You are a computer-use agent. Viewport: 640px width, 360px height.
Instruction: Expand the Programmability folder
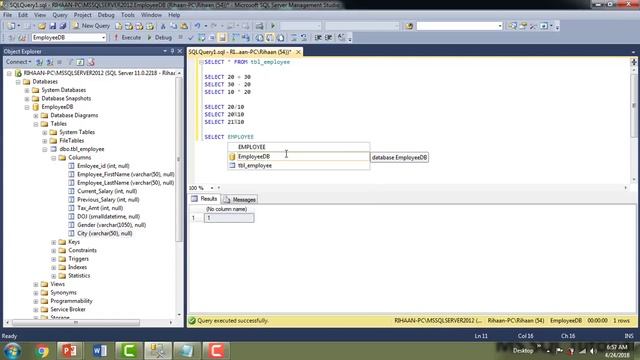(x=36, y=301)
